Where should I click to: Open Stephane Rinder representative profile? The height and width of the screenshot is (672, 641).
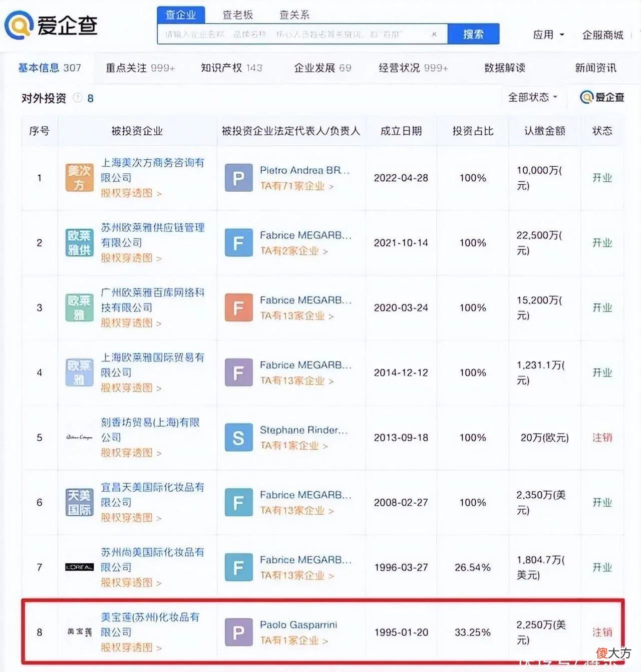(303, 430)
